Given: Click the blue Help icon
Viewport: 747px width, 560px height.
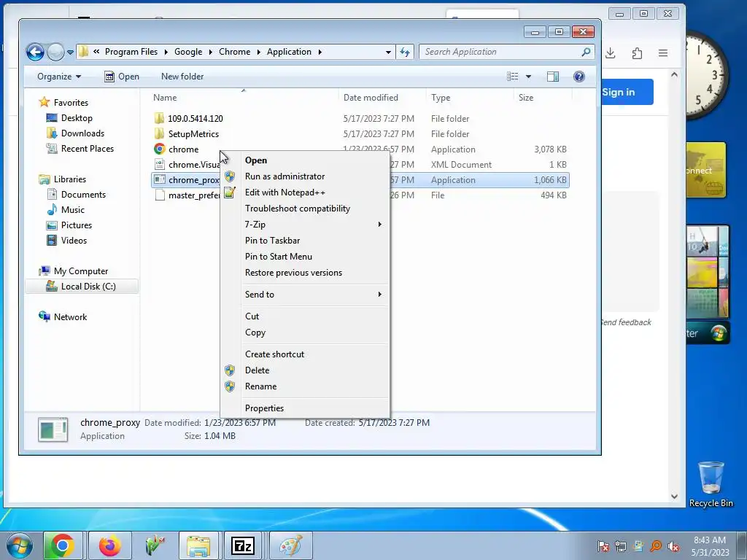Looking at the screenshot, I should click(578, 77).
